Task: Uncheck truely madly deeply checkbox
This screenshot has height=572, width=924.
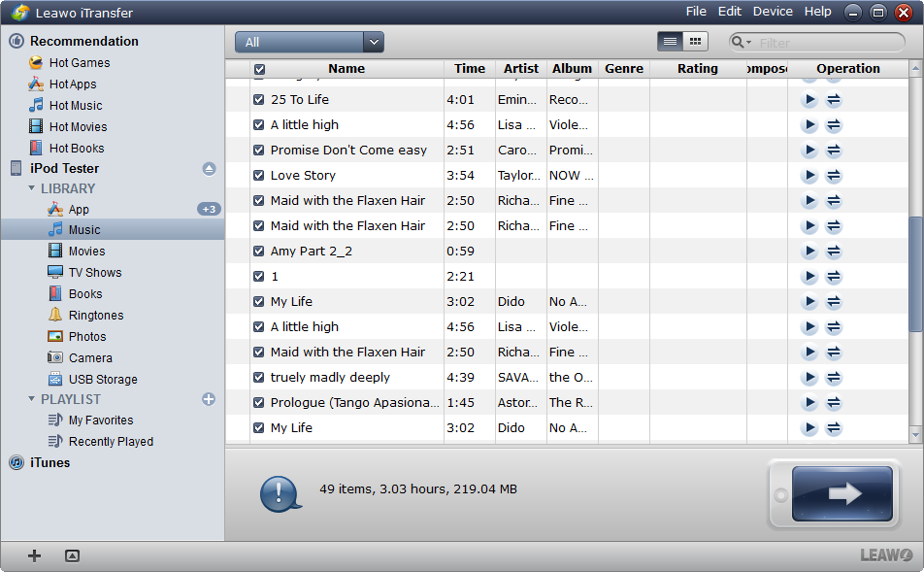Action: pyautogui.click(x=259, y=377)
